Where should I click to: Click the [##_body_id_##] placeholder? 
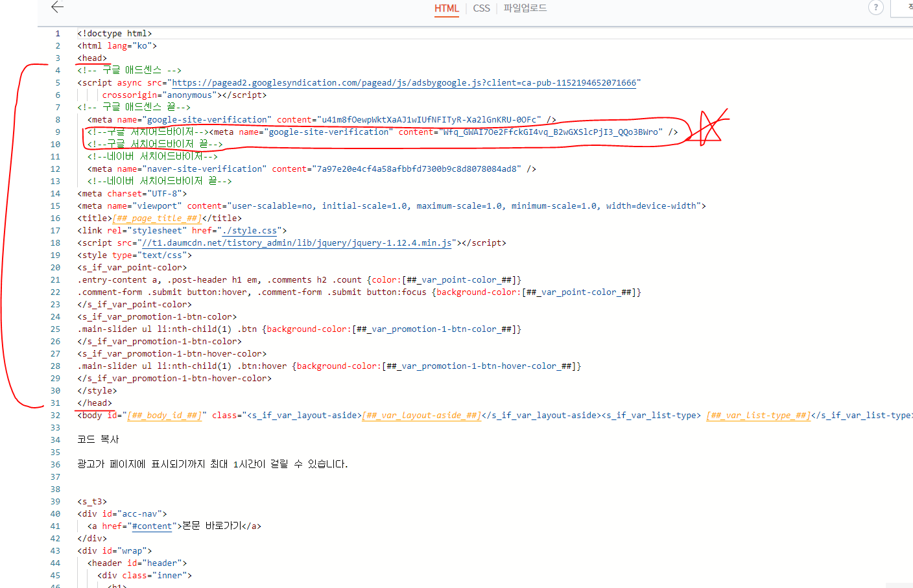165,416
